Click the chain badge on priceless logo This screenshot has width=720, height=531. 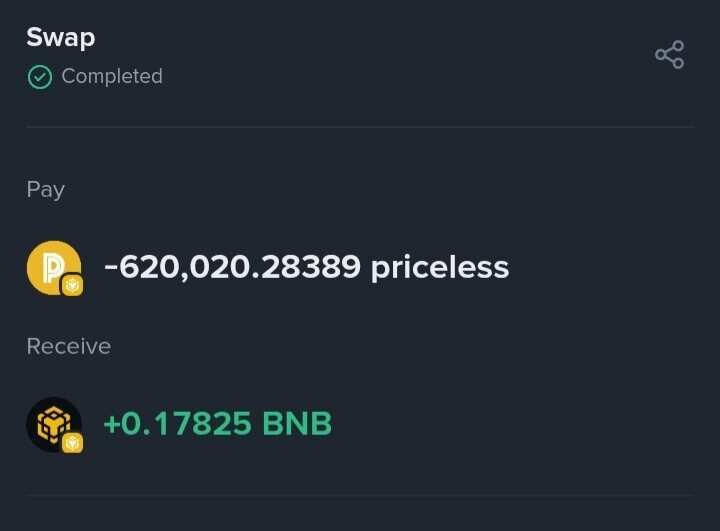click(x=72, y=286)
